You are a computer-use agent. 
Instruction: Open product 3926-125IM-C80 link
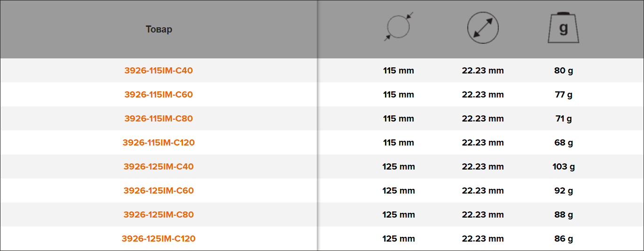(159, 215)
